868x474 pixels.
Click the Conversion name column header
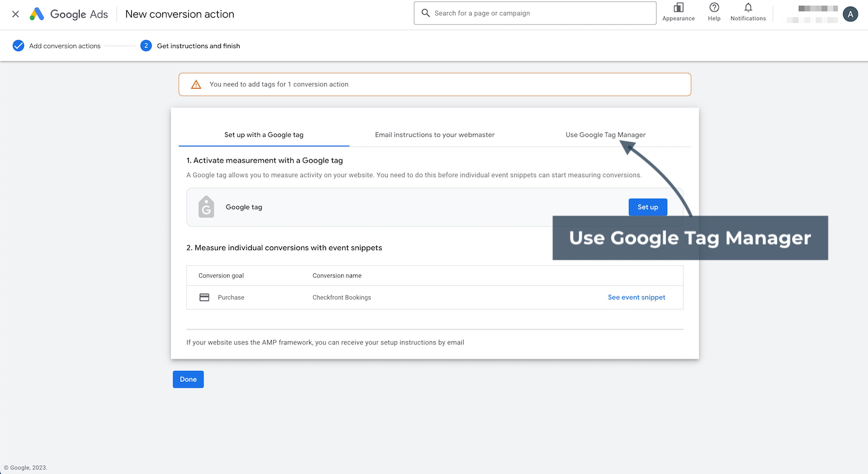pyautogui.click(x=337, y=276)
